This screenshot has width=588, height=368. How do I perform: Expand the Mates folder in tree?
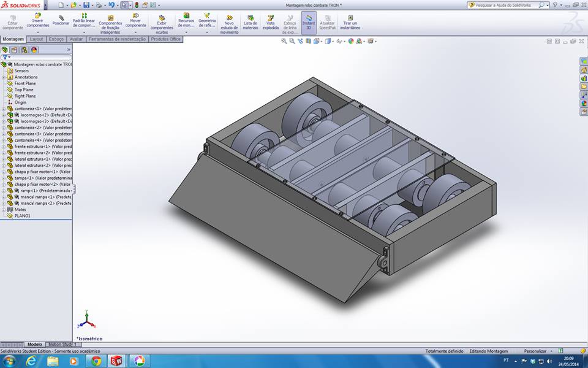click(x=4, y=210)
